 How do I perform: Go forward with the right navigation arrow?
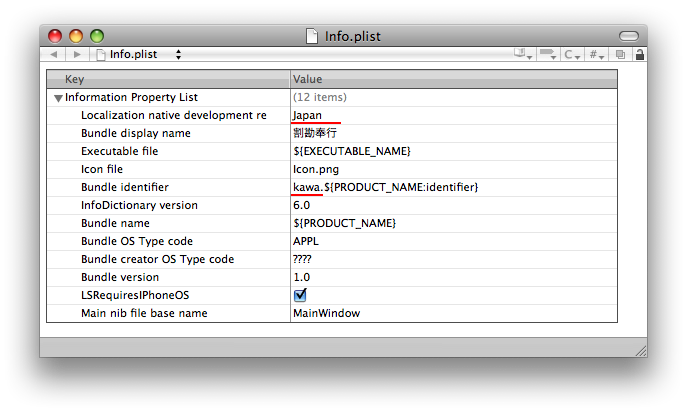[x=77, y=54]
